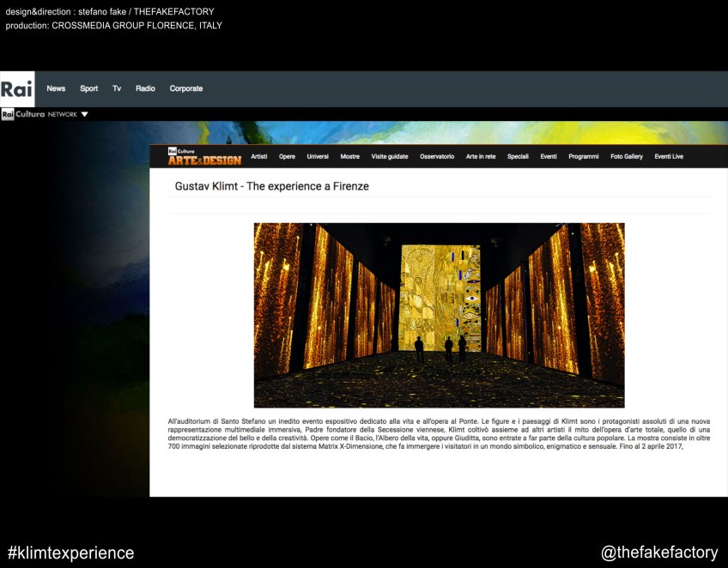Viewport: 728px width, 568px height.
Task: Open the Rai Cultura Arte & Design logo
Action: [204, 157]
